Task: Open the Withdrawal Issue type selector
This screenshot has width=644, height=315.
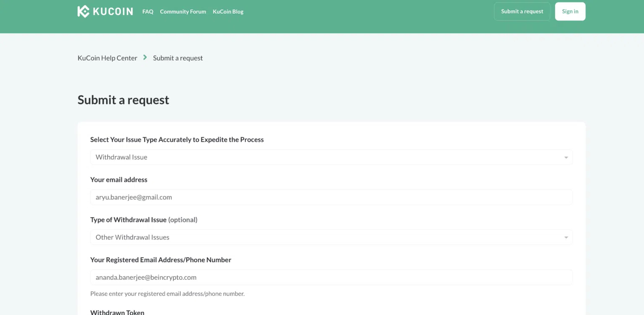Action: (331, 157)
